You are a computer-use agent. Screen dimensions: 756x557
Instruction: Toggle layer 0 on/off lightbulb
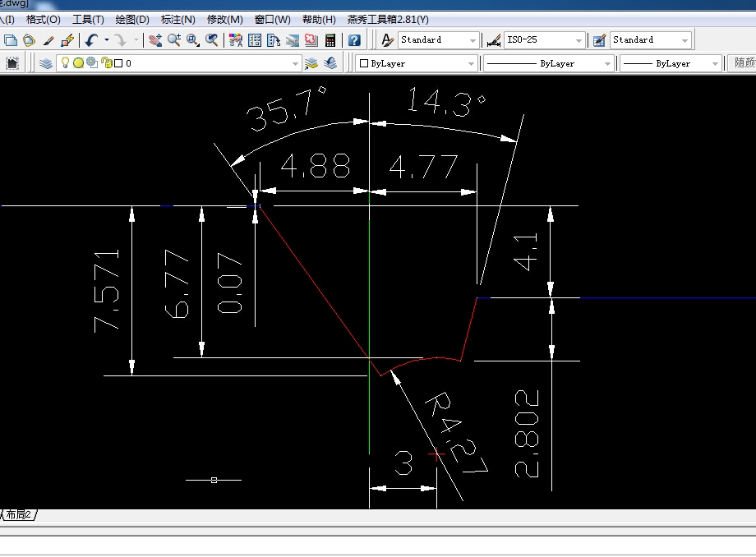(x=65, y=63)
